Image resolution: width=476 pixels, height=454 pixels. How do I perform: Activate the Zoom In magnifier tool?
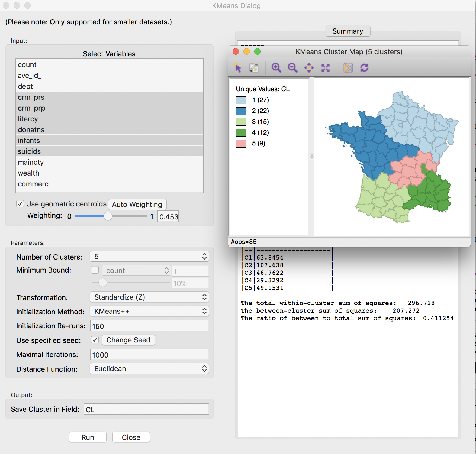(276, 68)
